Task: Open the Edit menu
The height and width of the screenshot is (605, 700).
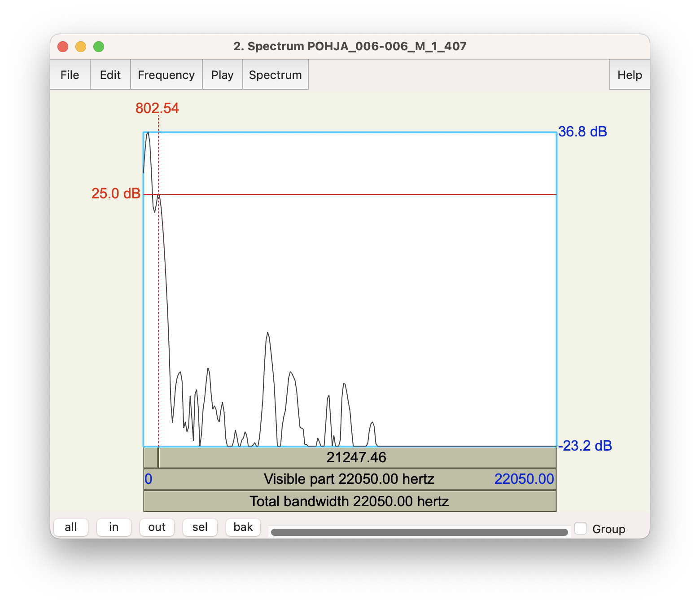Action: [110, 75]
